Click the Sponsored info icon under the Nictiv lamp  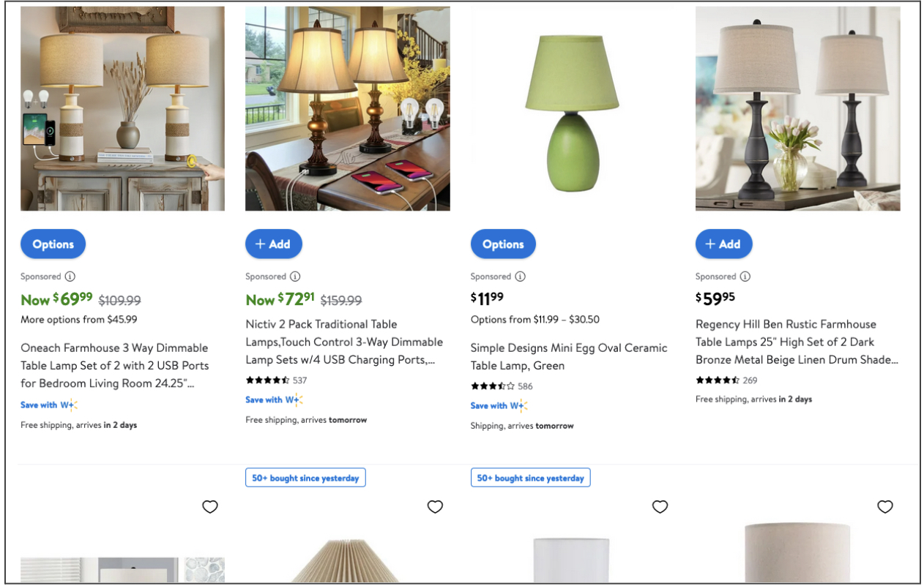tap(295, 277)
